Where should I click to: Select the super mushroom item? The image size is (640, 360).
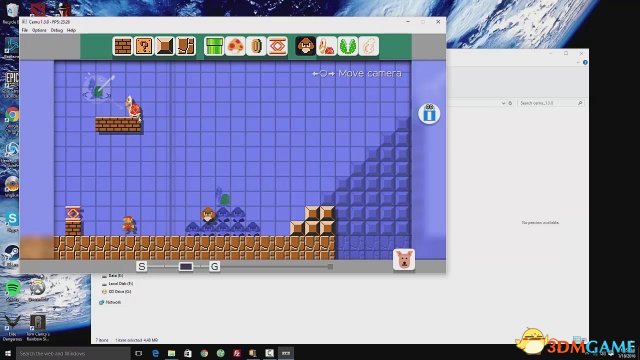pyautogui.click(x=235, y=46)
